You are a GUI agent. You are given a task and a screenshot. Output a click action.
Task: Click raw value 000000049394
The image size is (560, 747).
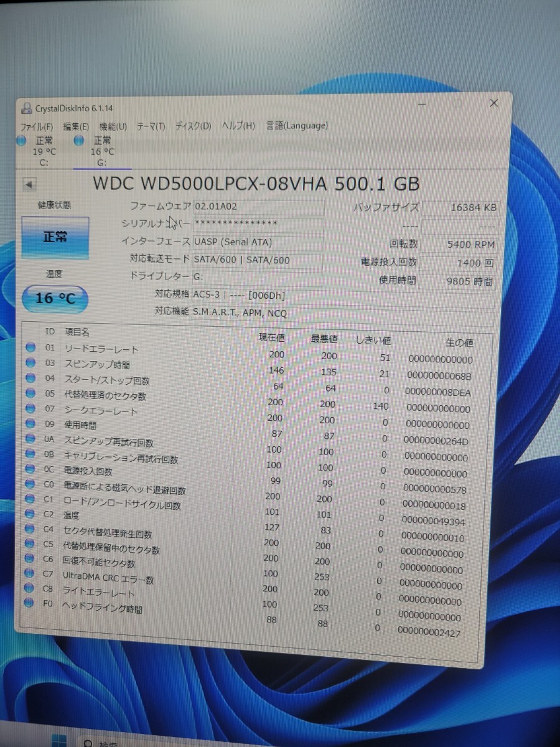coord(433,522)
